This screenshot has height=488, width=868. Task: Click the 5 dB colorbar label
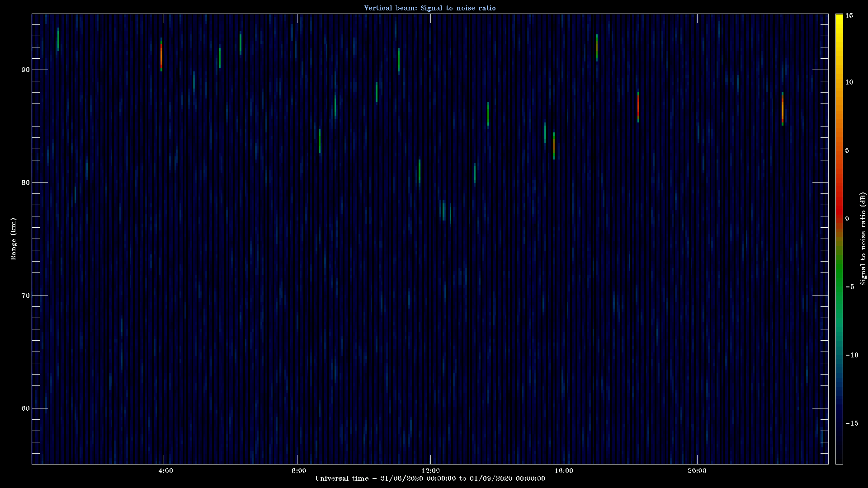[x=847, y=150]
